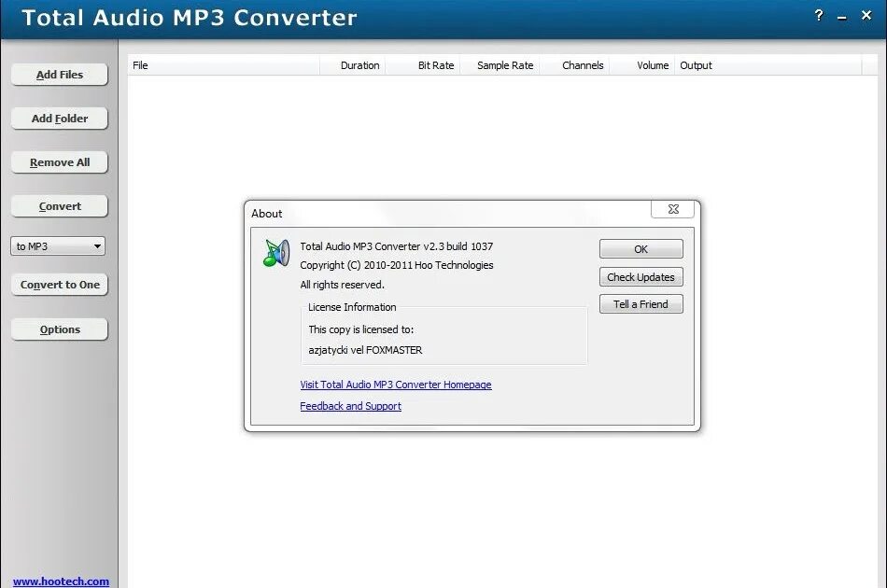Click the Convert to One button
This screenshot has height=588, width=887.
point(60,285)
